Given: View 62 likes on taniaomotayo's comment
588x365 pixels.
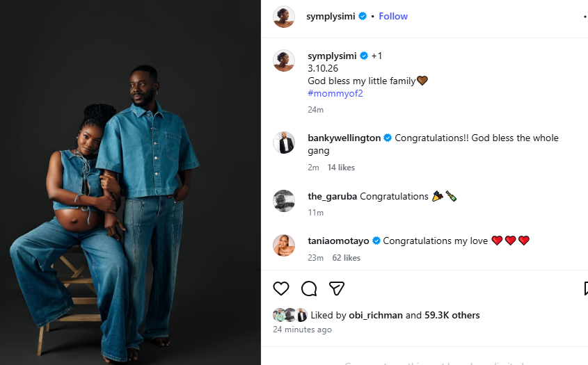Looking at the screenshot, I should (x=346, y=258).
